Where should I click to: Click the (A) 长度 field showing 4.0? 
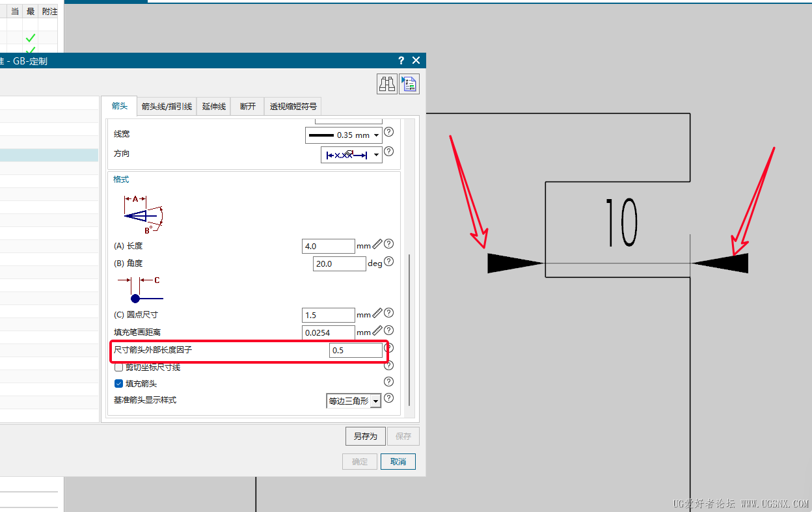329,246
